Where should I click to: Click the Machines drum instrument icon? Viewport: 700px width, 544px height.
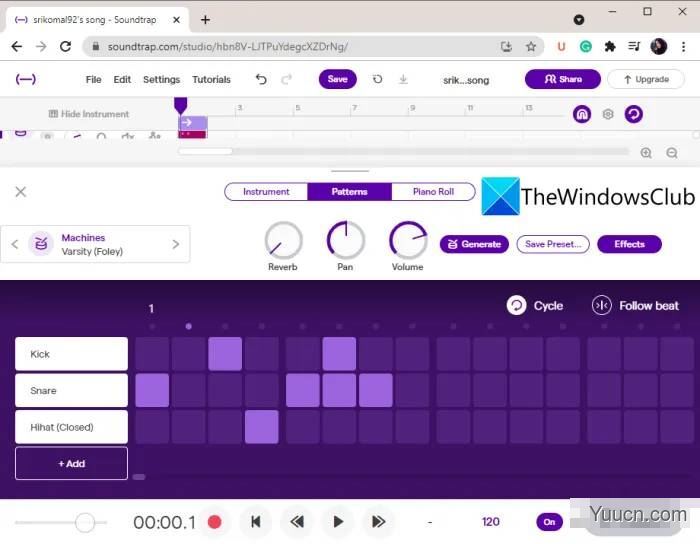point(41,244)
